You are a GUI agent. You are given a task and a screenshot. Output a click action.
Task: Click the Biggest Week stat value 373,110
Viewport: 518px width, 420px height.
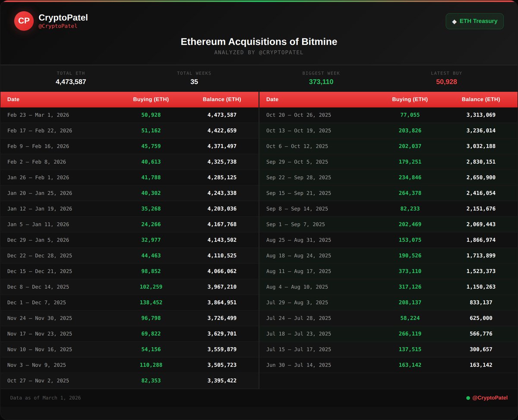point(321,82)
